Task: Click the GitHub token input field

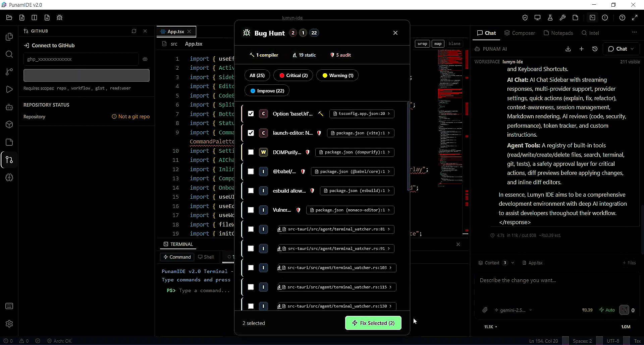Action: tap(81, 59)
